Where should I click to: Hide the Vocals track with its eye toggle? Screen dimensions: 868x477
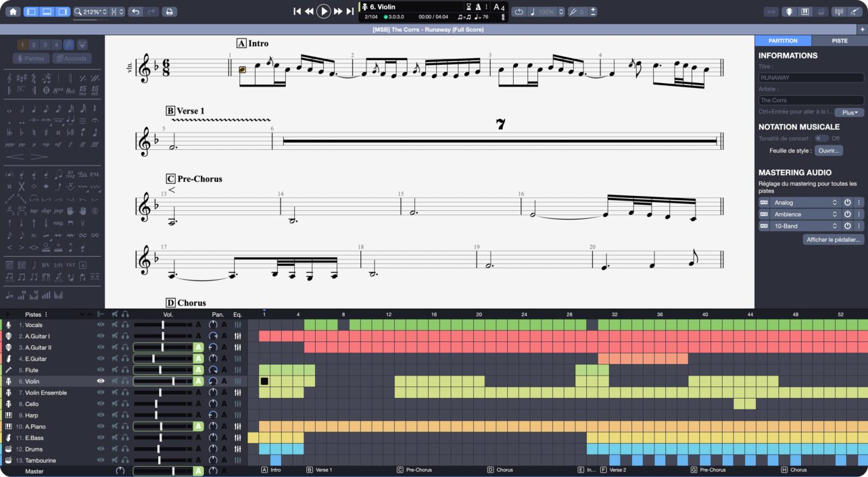click(101, 325)
